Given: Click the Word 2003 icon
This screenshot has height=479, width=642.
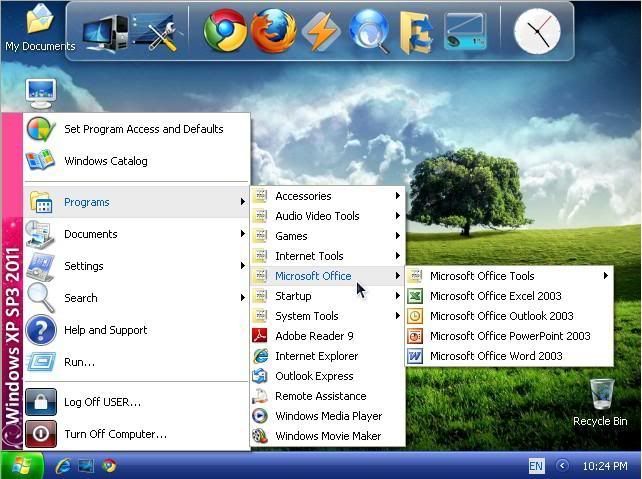Looking at the screenshot, I should click(415, 356).
